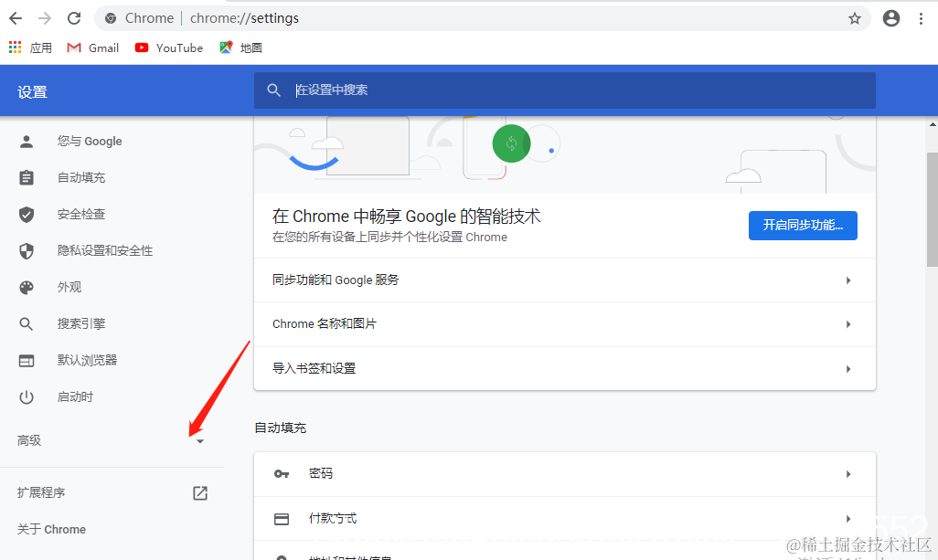
Task: Click the power icon beside 启动时
Action: click(27, 397)
